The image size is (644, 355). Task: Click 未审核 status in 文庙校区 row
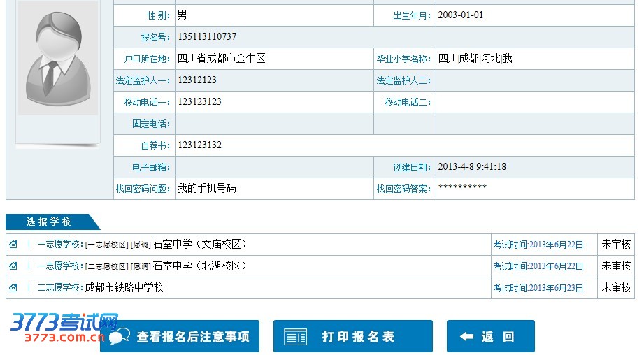(616, 245)
